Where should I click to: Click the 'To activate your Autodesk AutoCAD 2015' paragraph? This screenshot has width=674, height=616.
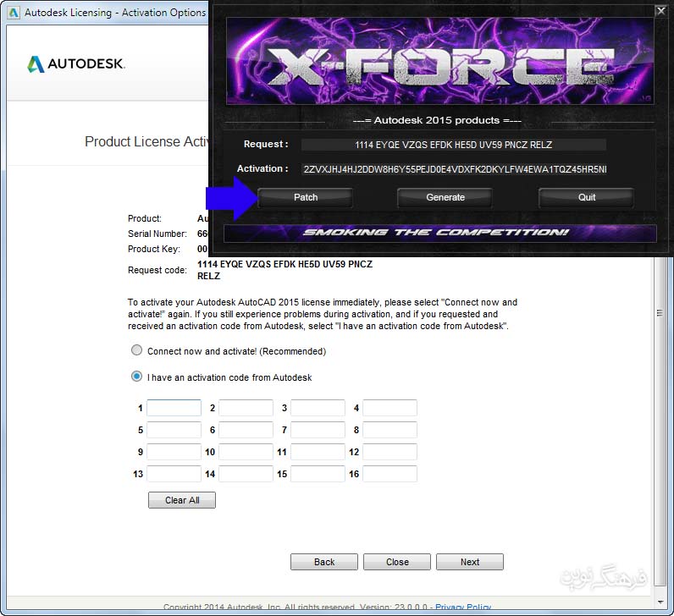click(x=323, y=314)
